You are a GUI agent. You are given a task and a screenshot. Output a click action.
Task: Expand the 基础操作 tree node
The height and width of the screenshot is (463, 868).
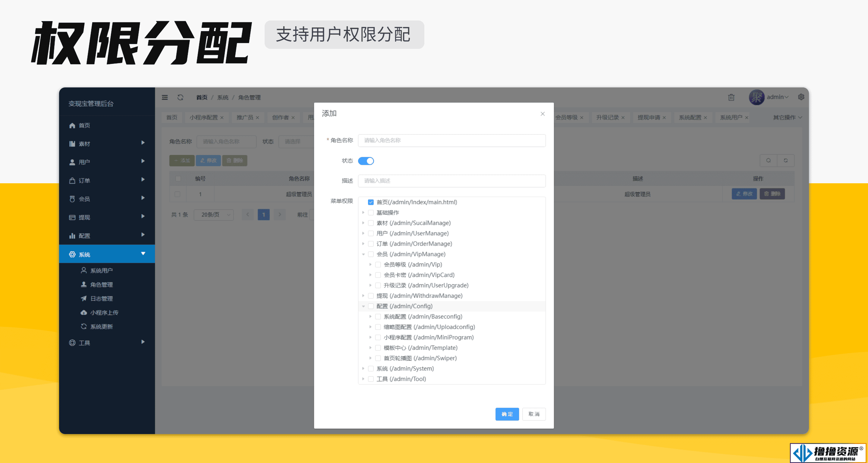[363, 213]
